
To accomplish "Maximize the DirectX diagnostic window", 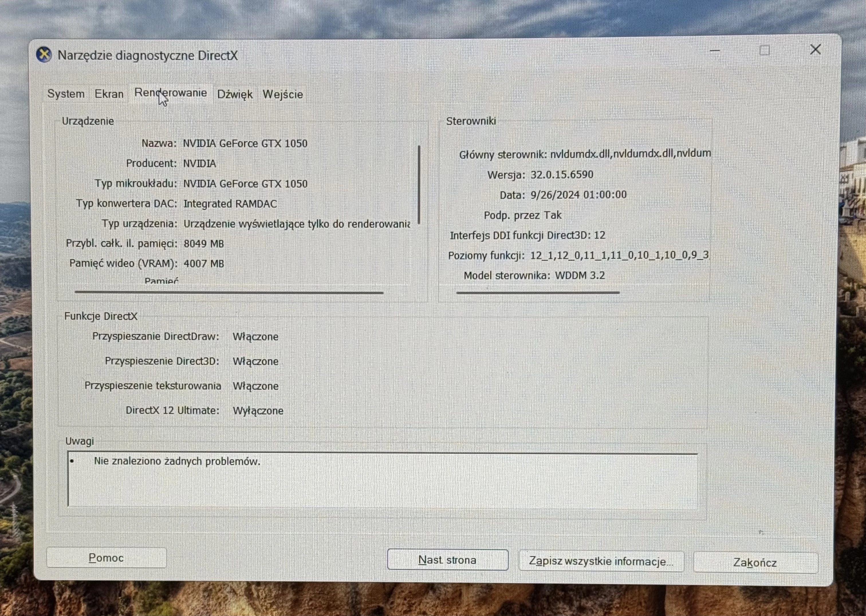I will click(x=765, y=50).
